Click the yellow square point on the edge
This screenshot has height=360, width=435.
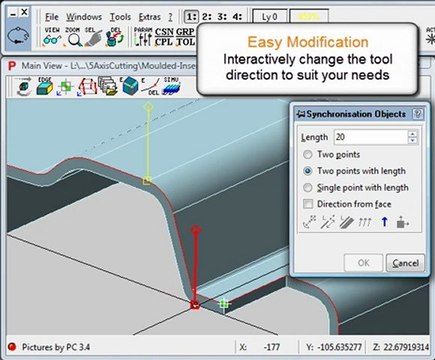[x=147, y=181]
